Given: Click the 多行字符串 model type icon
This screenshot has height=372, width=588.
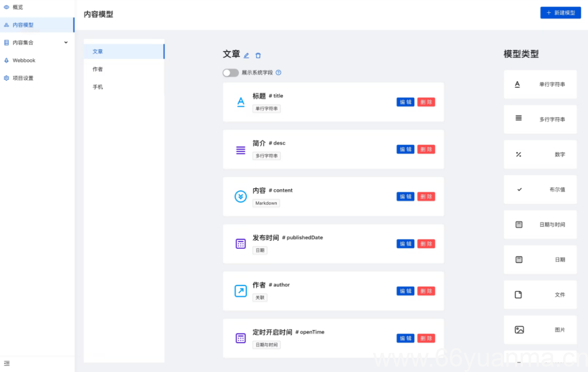Looking at the screenshot, I should [x=518, y=118].
